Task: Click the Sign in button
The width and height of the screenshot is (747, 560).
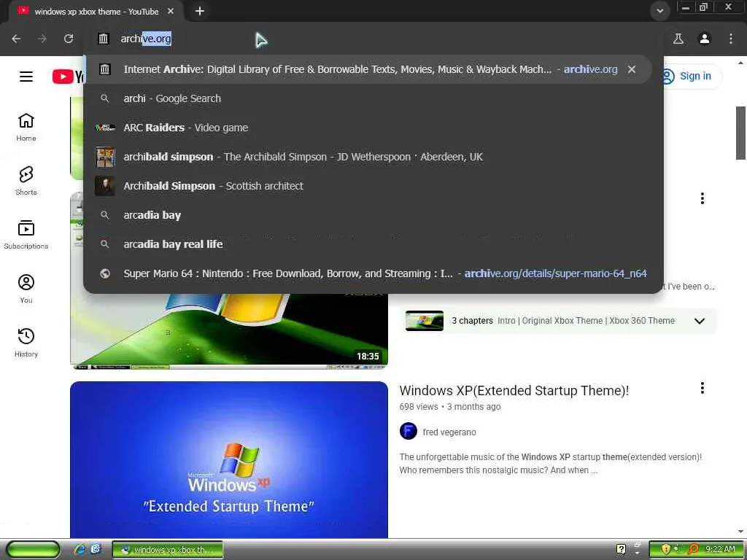Action: [691, 76]
